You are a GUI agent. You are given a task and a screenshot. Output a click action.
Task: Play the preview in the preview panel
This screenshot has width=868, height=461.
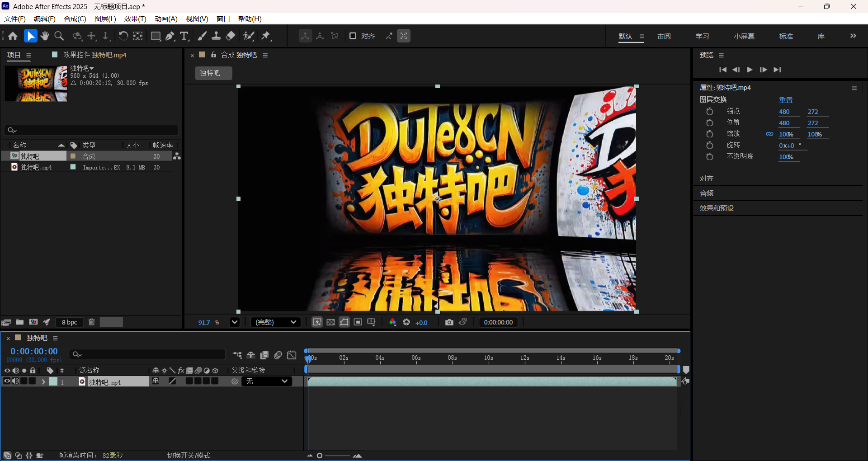tap(750, 70)
